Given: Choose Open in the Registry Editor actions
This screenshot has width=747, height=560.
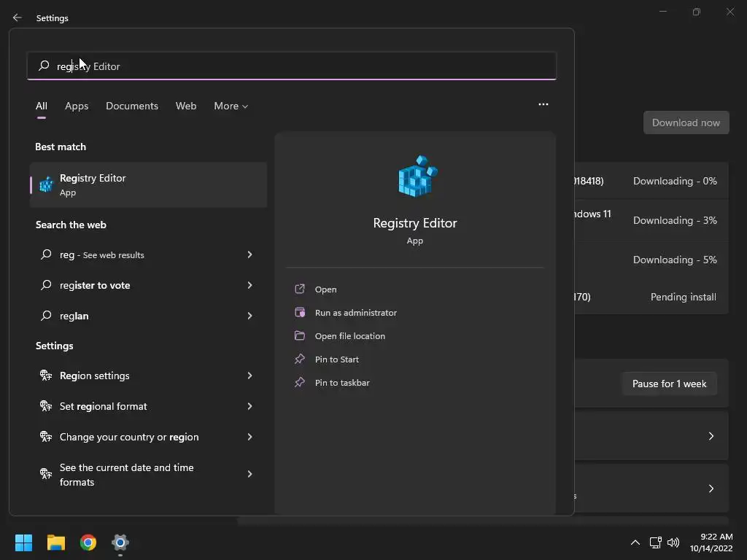Looking at the screenshot, I should click(x=325, y=289).
